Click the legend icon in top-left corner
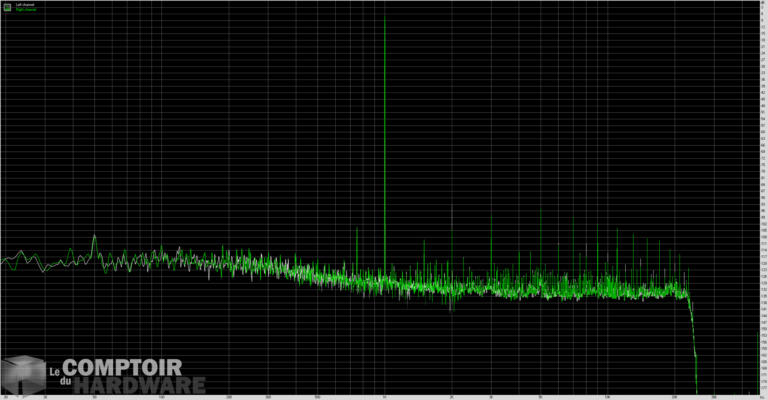768x400 pixels. pos(6,7)
